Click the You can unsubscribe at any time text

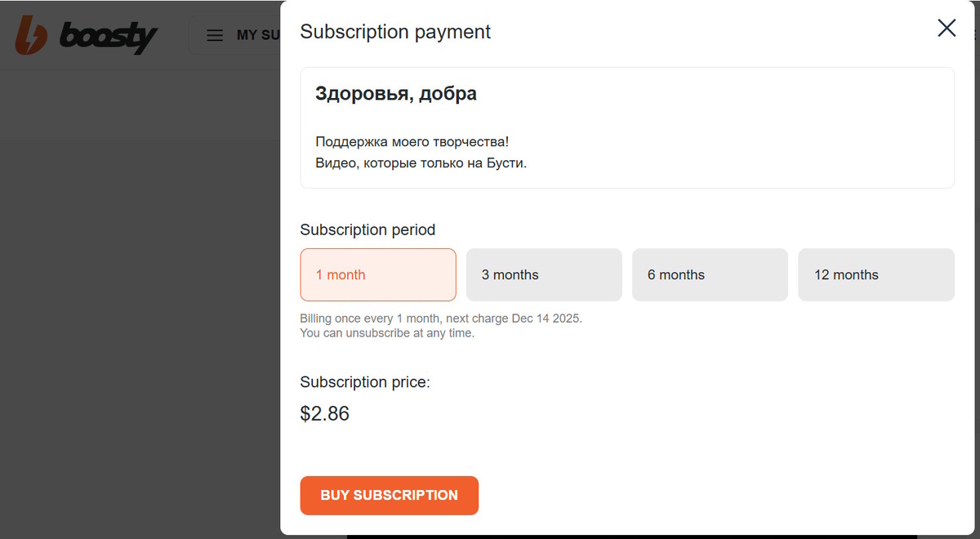[x=387, y=333]
